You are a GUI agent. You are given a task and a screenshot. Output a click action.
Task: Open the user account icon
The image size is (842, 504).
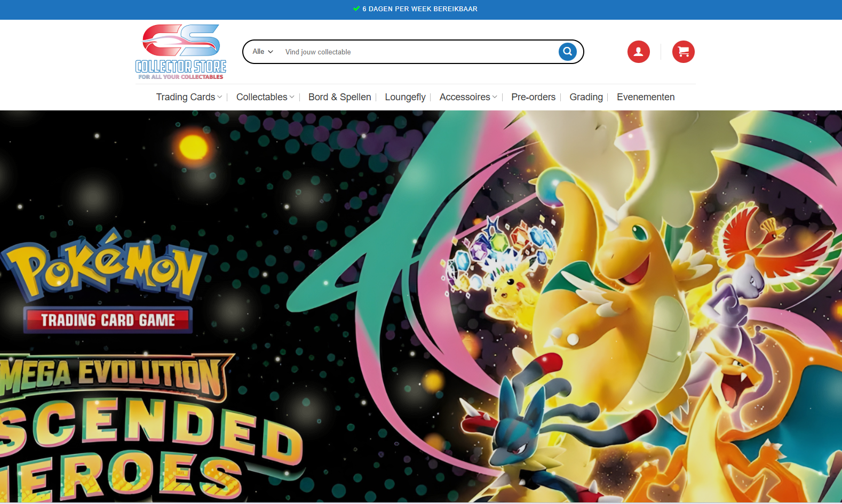(638, 52)
